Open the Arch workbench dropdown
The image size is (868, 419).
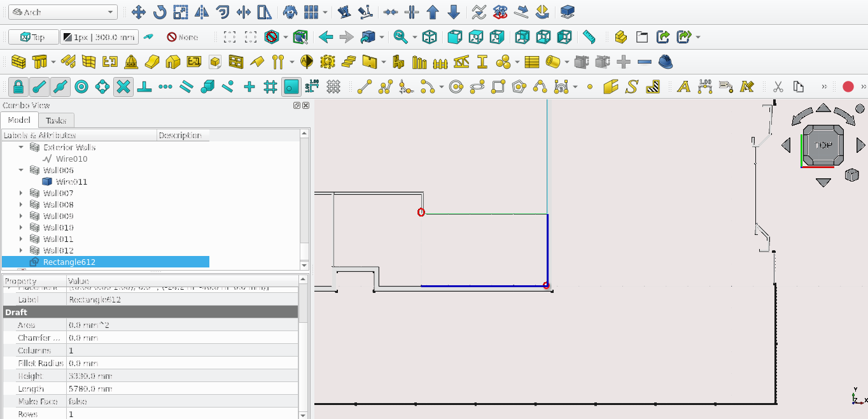(x=62, y=12)
